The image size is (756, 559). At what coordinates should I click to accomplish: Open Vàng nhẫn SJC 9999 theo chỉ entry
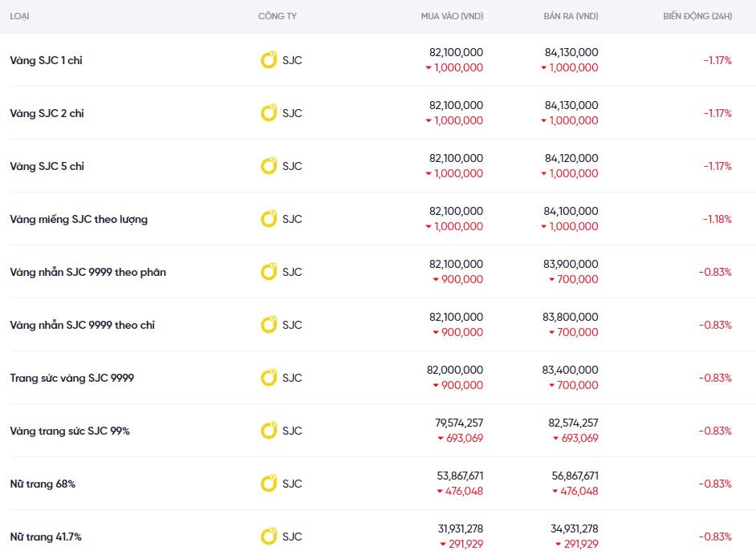82,325
